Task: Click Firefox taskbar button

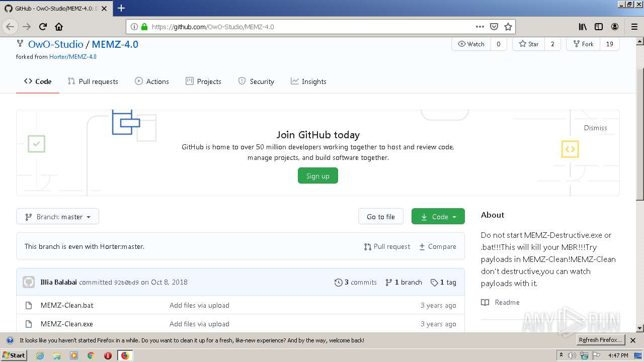Action: (125, 355)
